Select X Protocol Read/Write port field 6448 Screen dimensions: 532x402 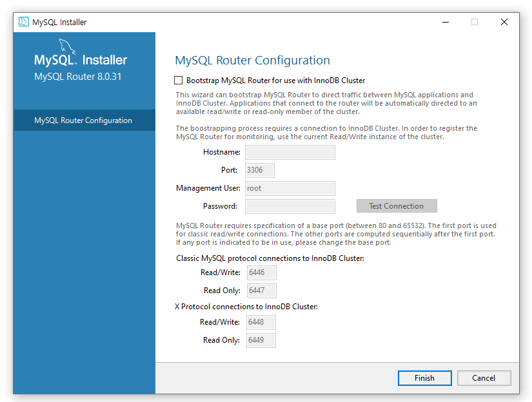[261, 322]
